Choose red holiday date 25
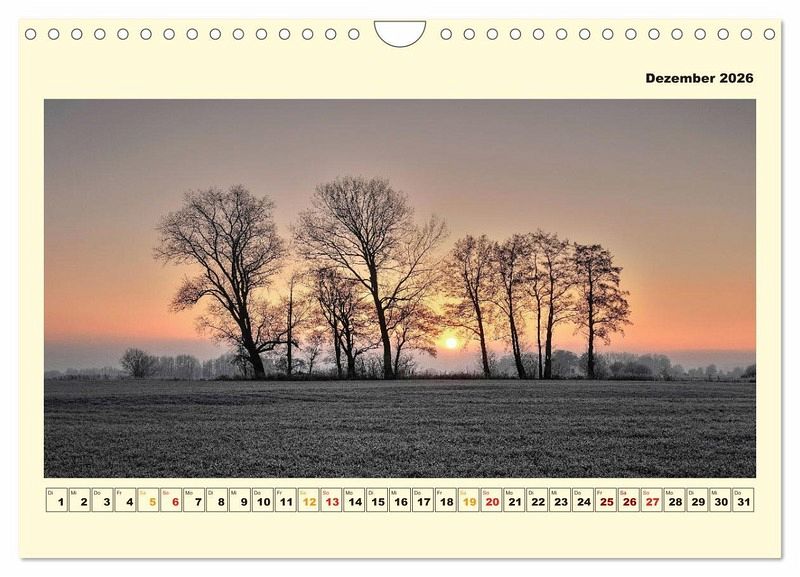This screenshot has height=577, width=800. pyautogui.click(x=606, y=500)
